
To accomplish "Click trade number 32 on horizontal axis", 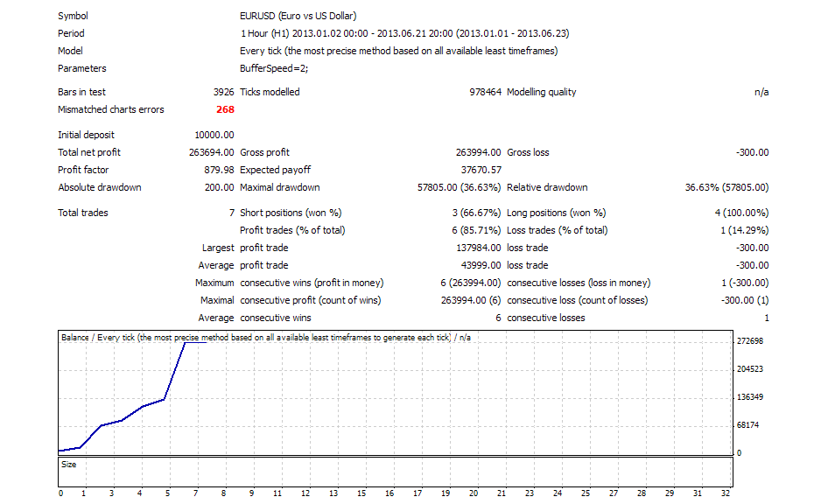I will 725,493.
